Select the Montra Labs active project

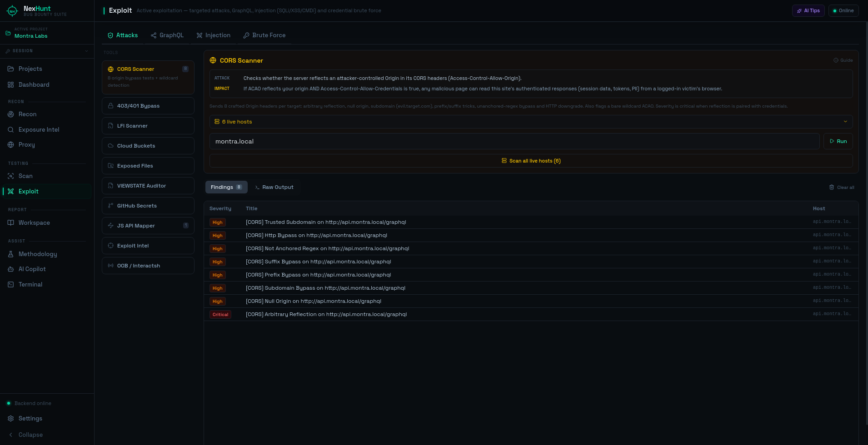(47, 33)
